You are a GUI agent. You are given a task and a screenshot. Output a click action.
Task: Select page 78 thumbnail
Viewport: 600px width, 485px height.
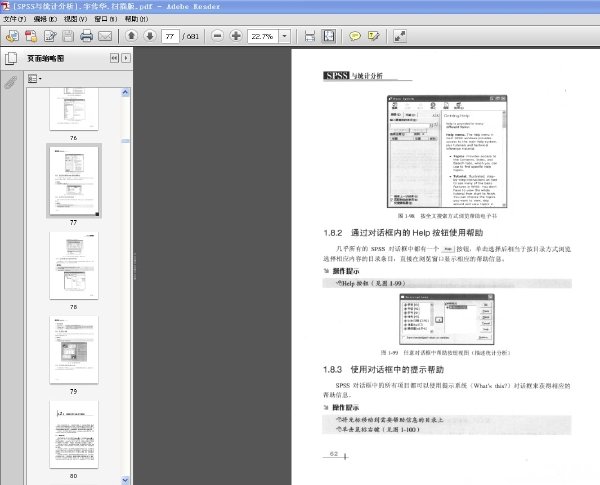tap(74, 266)
